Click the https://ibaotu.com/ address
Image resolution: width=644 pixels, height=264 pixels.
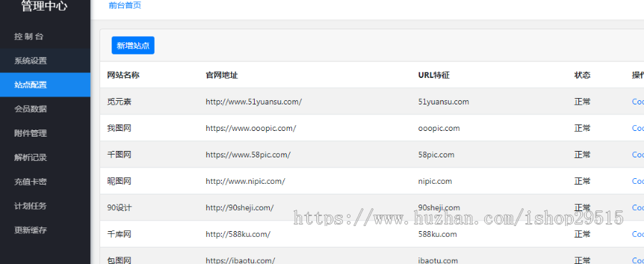(x=240, y=260)
